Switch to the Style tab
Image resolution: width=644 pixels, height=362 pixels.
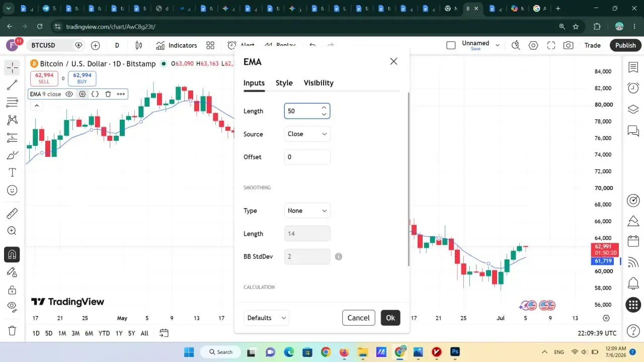tap(284, 83)
